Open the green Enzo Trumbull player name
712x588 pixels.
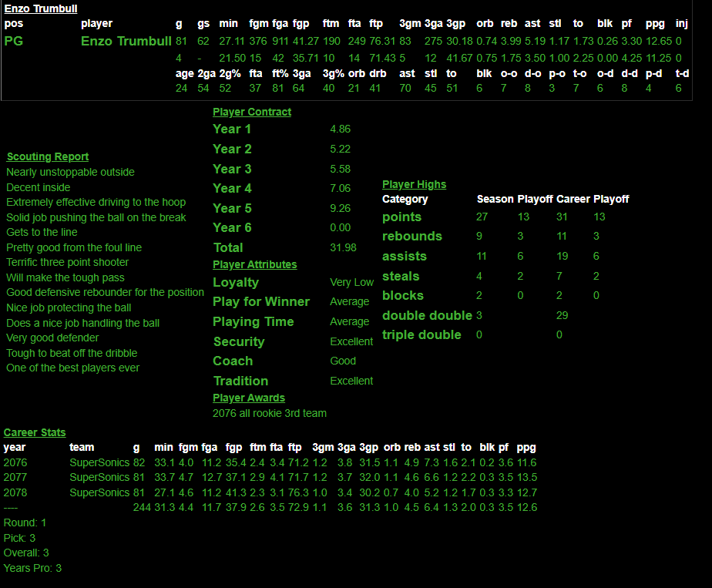(x=126, y=41)
